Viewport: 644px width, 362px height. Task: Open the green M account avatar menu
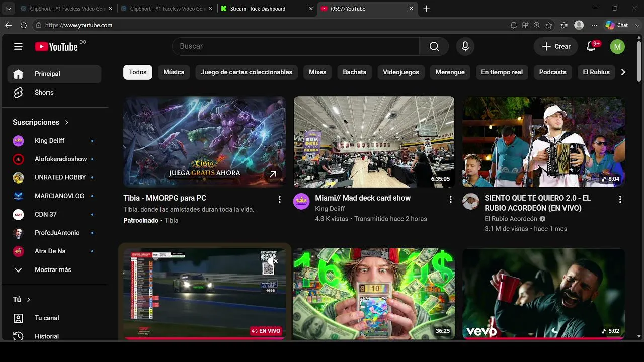(617, 47)
